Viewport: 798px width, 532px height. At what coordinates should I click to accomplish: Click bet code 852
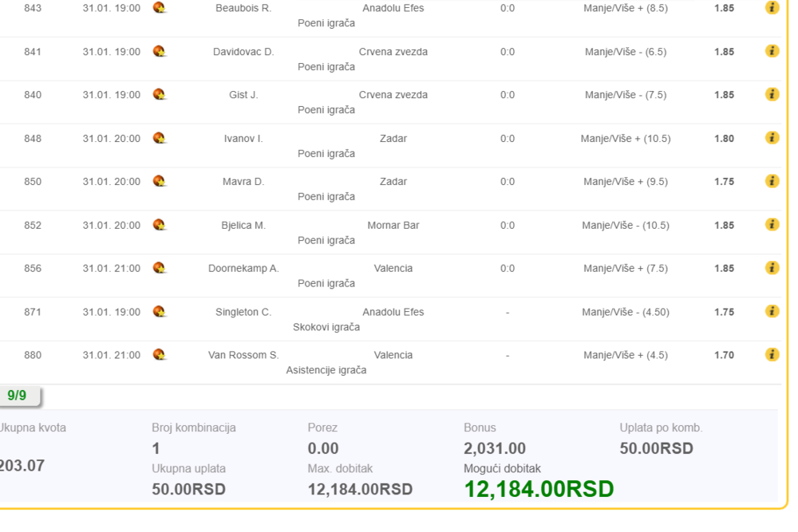pos(33,225)
